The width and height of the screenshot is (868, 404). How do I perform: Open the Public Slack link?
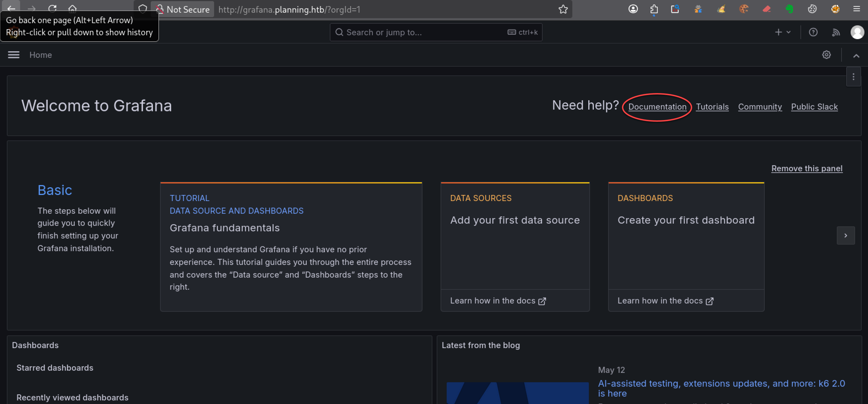click(x=814, y=107)
